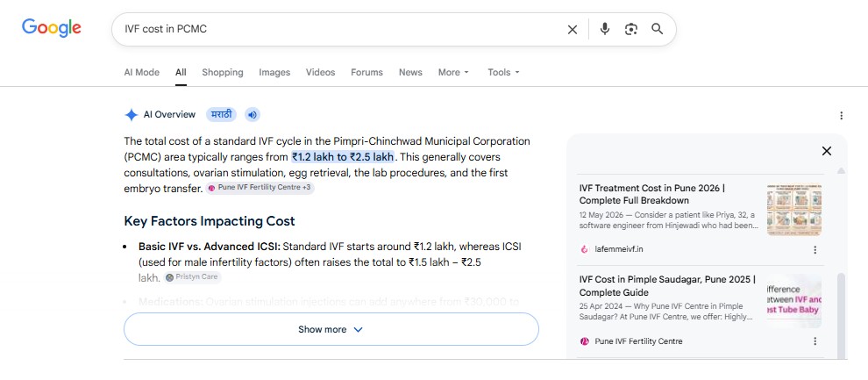Viewport: 868px width, 380px height.
Task: Click the 'AI Overview' label
Action: pyautogui.click(x=169, y=115)
